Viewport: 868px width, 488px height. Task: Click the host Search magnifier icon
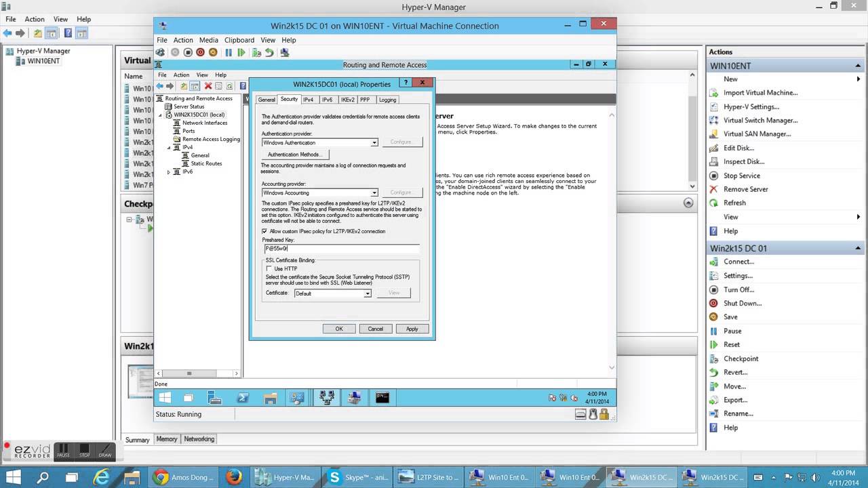pos(43,477)
